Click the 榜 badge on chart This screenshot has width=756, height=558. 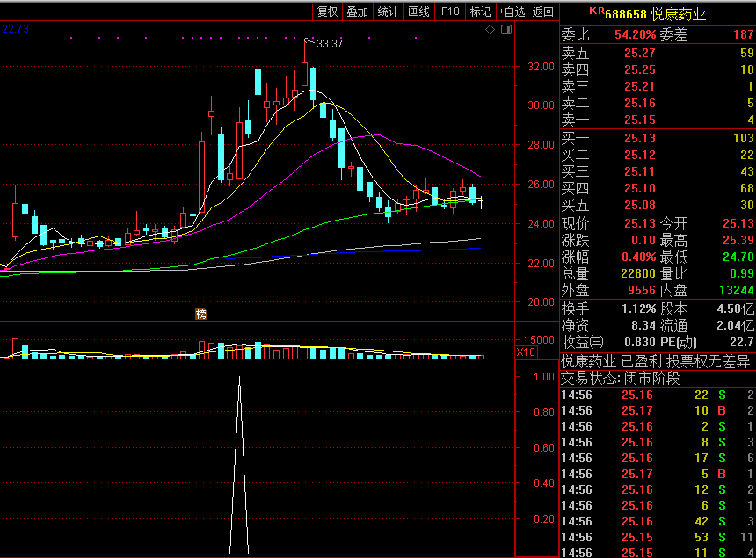click(x=201, y=315)
